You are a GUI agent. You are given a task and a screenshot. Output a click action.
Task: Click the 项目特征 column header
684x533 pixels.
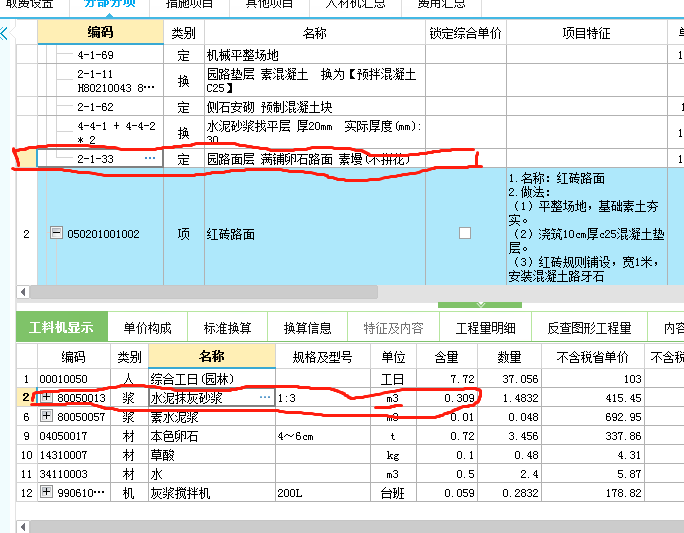[x=586, y=33]
